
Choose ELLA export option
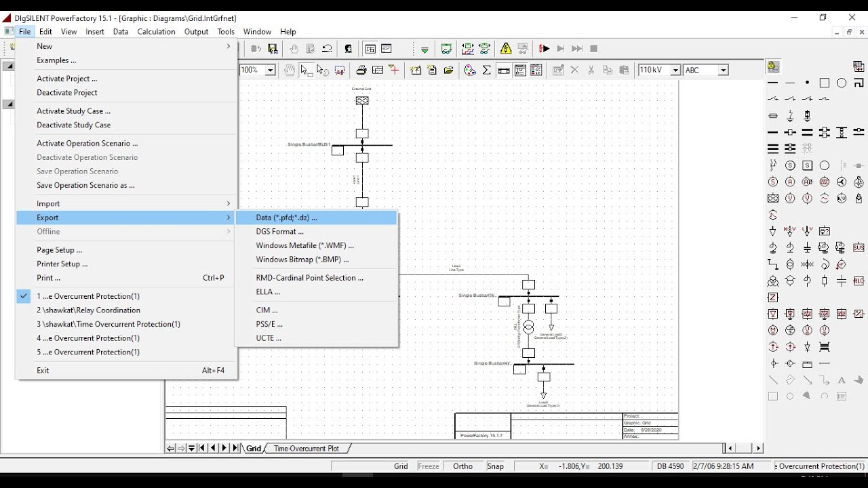coord(317,291)
